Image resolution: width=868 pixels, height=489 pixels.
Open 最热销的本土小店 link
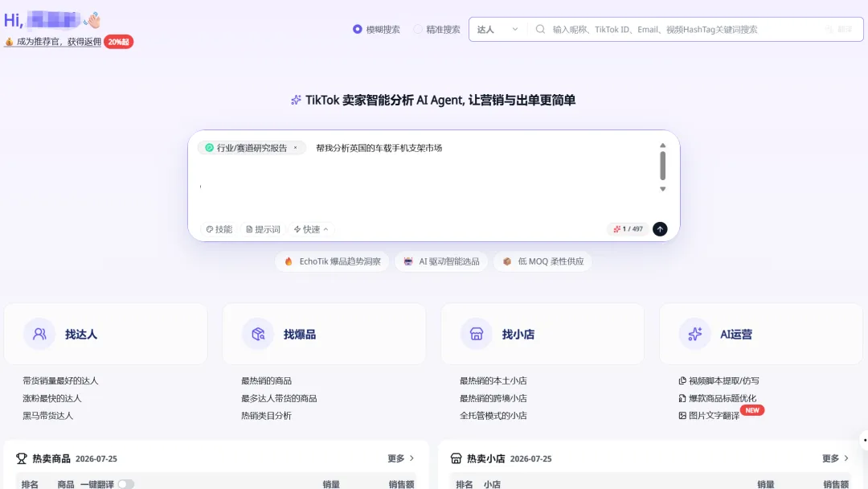pyautogui.click(x=493, y=381)
